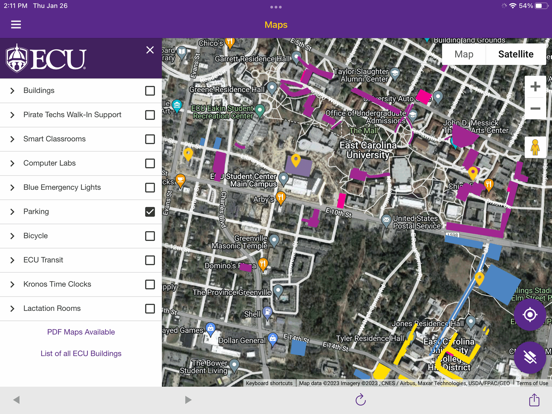Viewport: 552px width, 414px height.
Task: Open map Terms of Use
Action: point(532,383)
